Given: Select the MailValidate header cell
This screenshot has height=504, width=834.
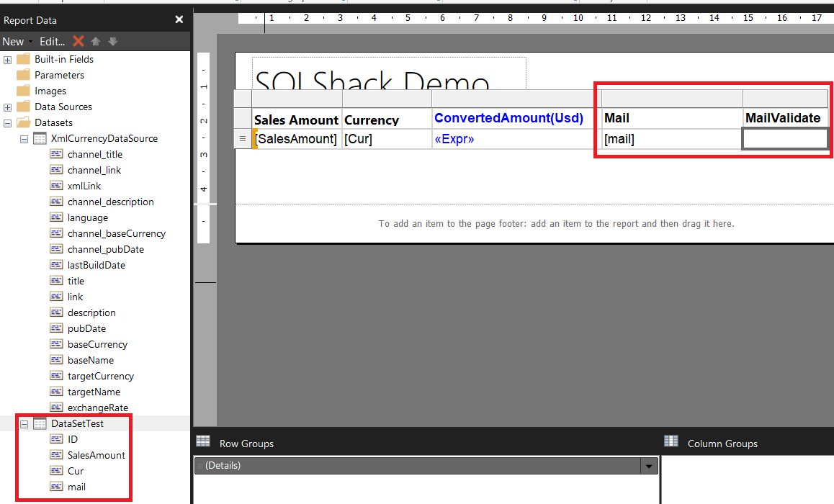Looking at the screenshot, I should tap(786, 118).
